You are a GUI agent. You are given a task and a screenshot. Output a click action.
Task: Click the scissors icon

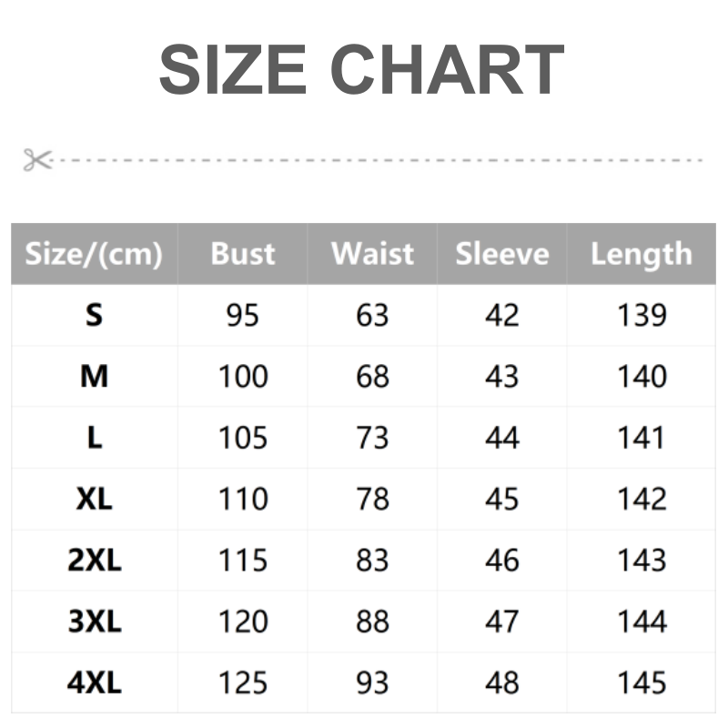[x=37, y=160]
